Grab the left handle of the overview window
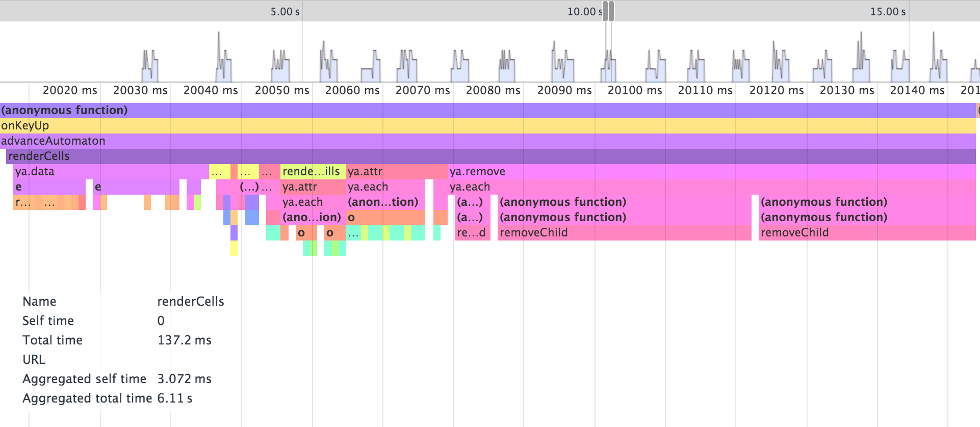 605,11
